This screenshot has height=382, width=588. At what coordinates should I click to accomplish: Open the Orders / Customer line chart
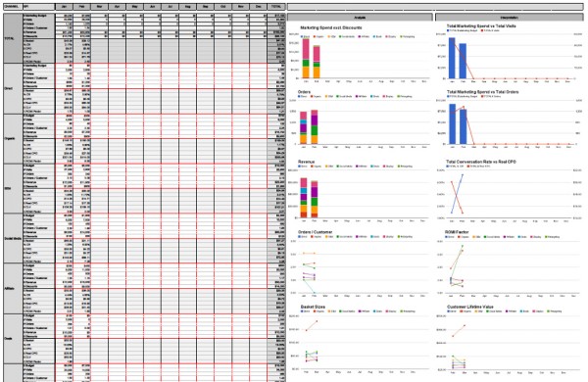(x=360, y=263)
